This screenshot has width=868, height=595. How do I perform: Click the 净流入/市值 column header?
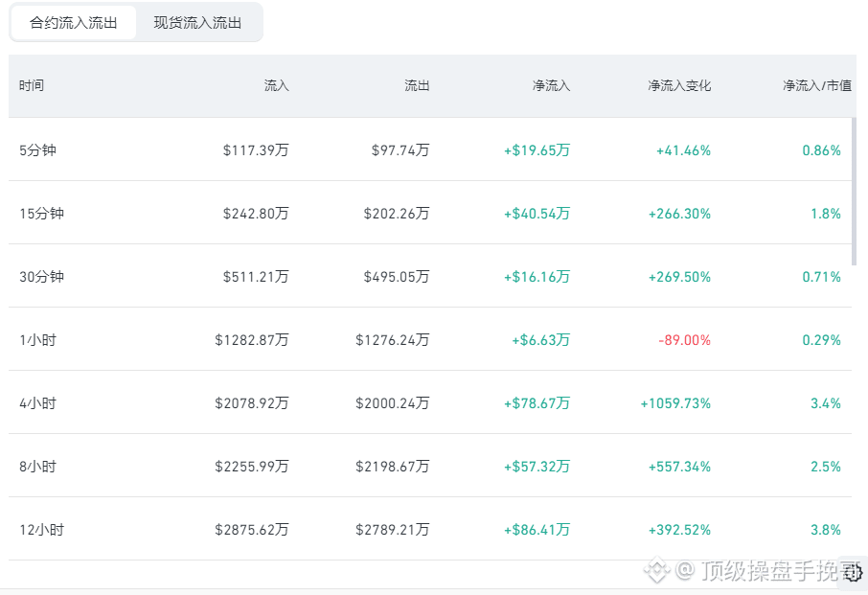(817, 85)
